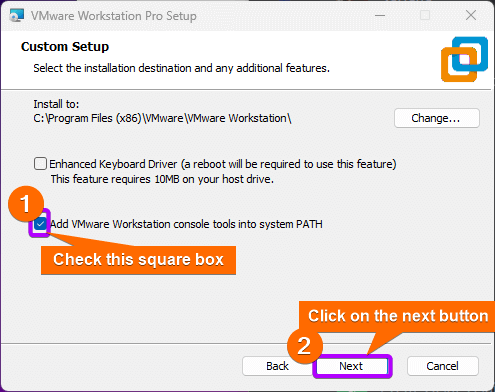Viewport: 495px width, 392px height.
Task: Click the Next button
Action: 352,366
